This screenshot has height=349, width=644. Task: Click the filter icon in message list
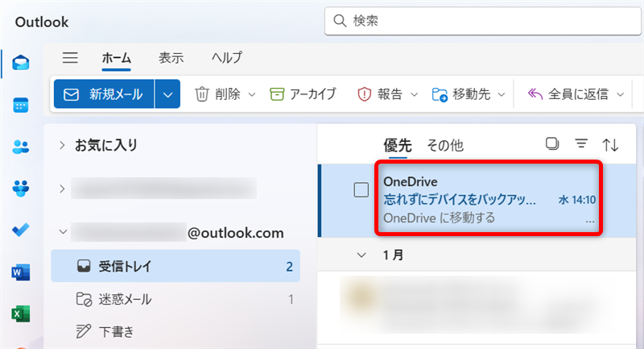pyautogui.click(x=581, y=144)
